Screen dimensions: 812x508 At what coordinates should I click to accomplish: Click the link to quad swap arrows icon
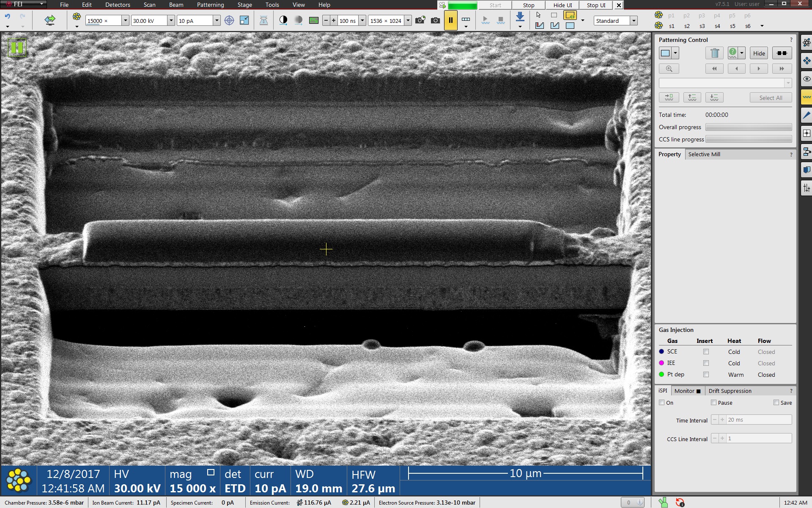pos(50,20)
